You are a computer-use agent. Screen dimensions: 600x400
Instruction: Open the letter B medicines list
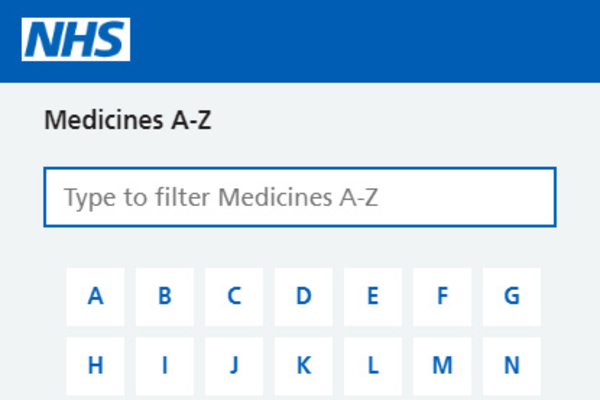(164, 296)
